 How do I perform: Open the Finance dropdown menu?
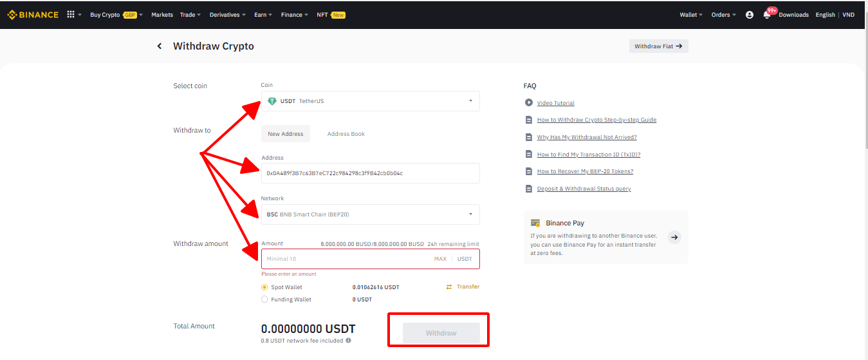pos(295,15)
